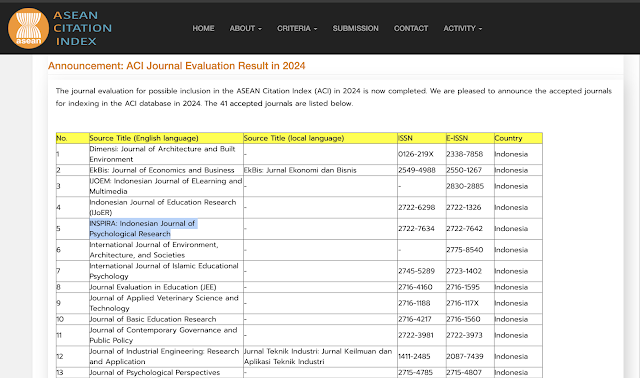
Task: Expand the CRITERIA dropdown menu
Action: pos(297,28)
